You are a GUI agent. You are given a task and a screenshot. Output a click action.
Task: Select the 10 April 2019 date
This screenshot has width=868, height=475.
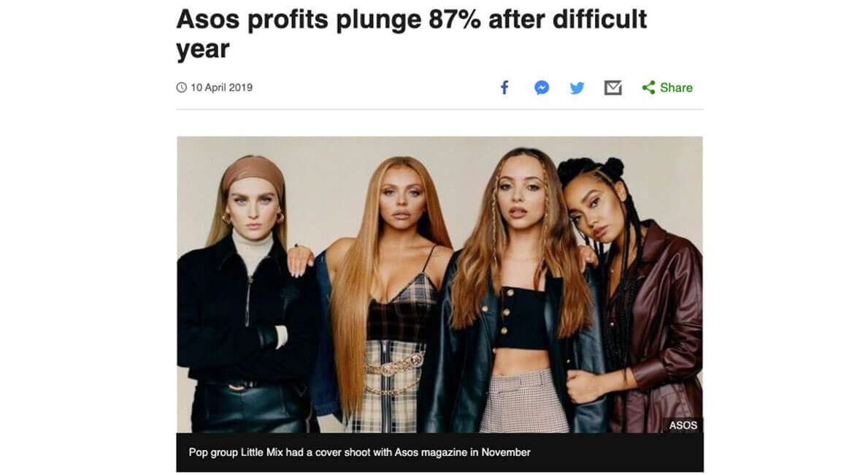pos(221,88)
